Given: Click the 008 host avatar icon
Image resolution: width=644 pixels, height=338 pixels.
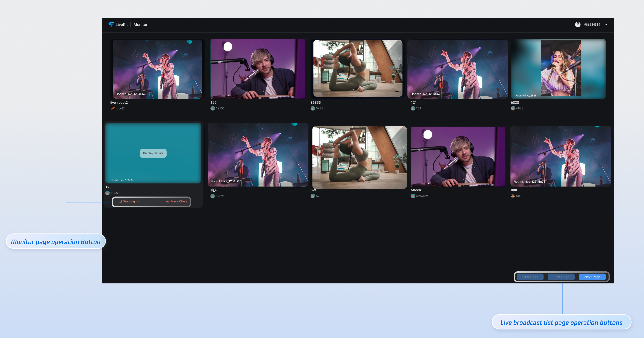Looking at the screenshot, I should tap(513, 196).
